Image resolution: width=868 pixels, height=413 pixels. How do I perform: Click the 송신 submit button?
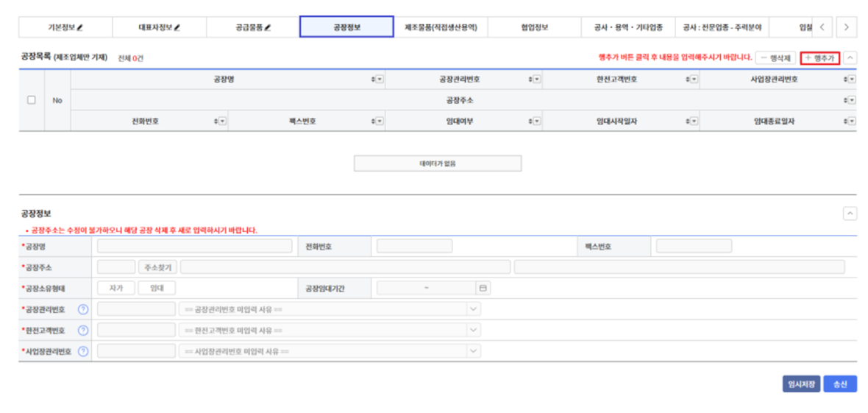840,384
